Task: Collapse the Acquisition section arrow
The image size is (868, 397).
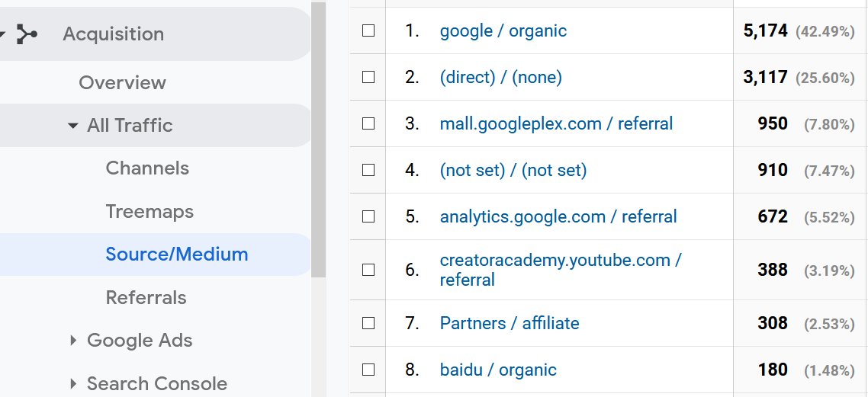Action: point(2,34)
